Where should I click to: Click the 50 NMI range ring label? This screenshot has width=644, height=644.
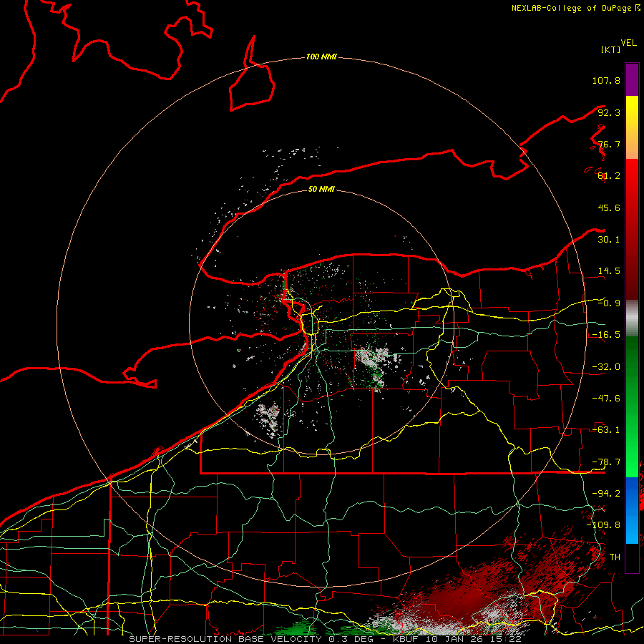tap(321, 189)
